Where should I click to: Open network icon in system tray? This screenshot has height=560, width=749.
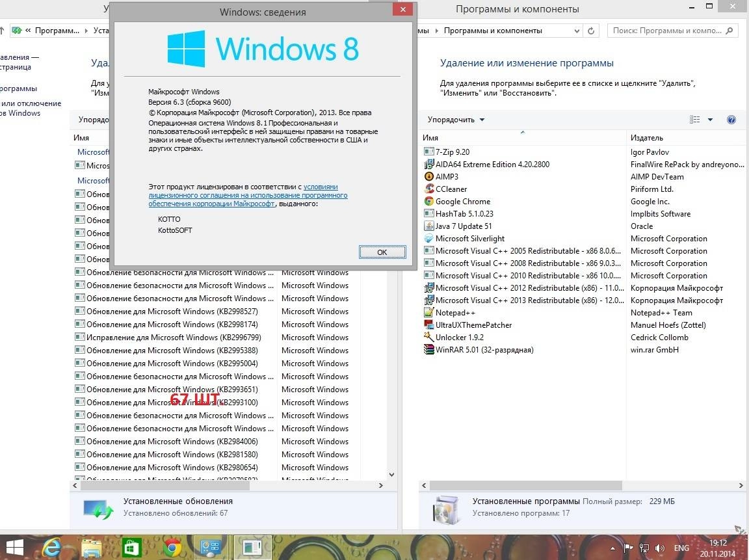tap(644, 548)
